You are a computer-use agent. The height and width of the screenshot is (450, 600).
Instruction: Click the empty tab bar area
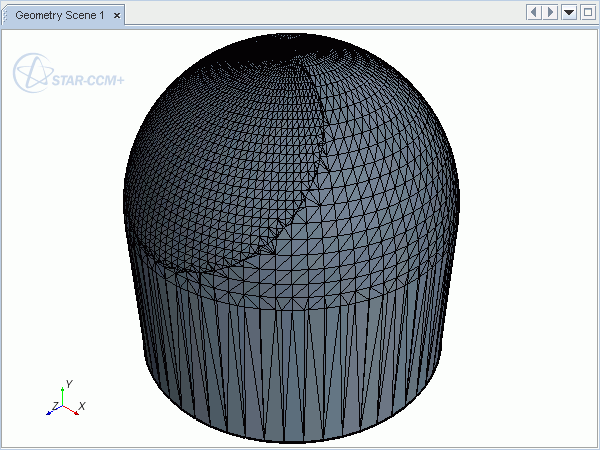coord(320,15)
